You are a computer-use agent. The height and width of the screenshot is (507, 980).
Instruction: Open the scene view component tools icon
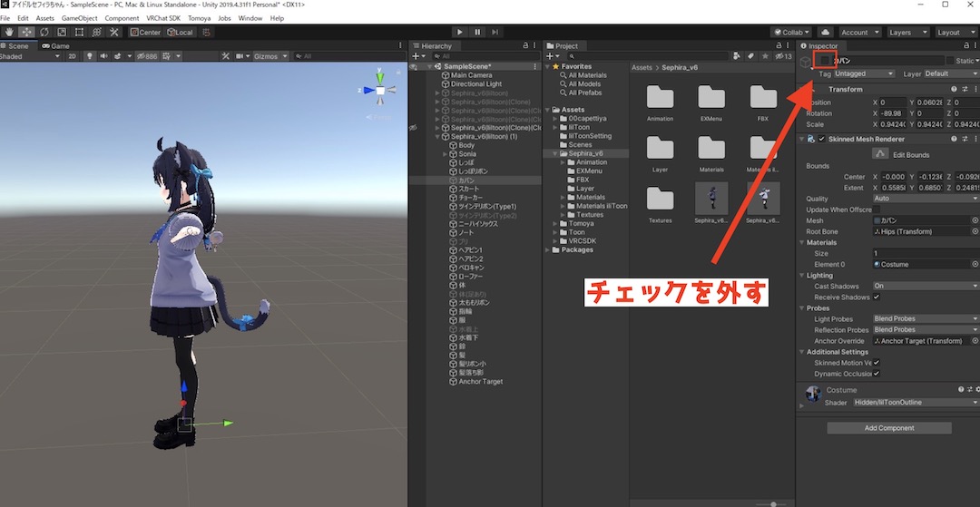pos(226,56)
